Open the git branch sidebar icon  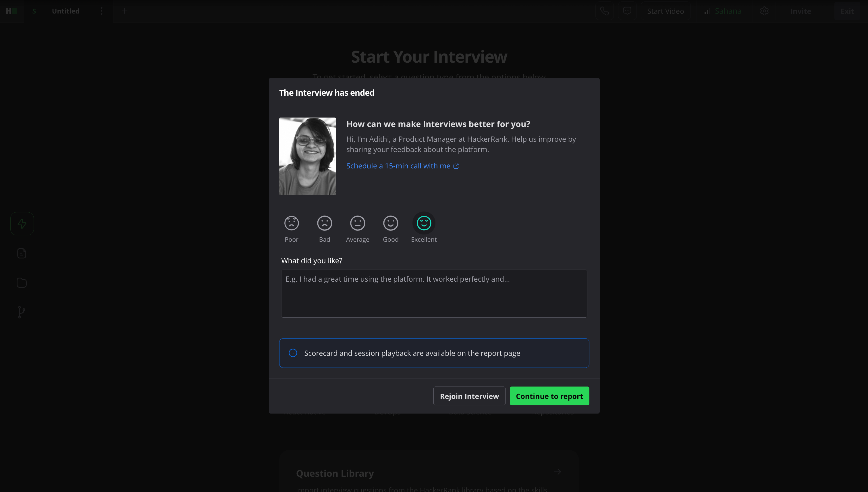click(x=21, y=312)
